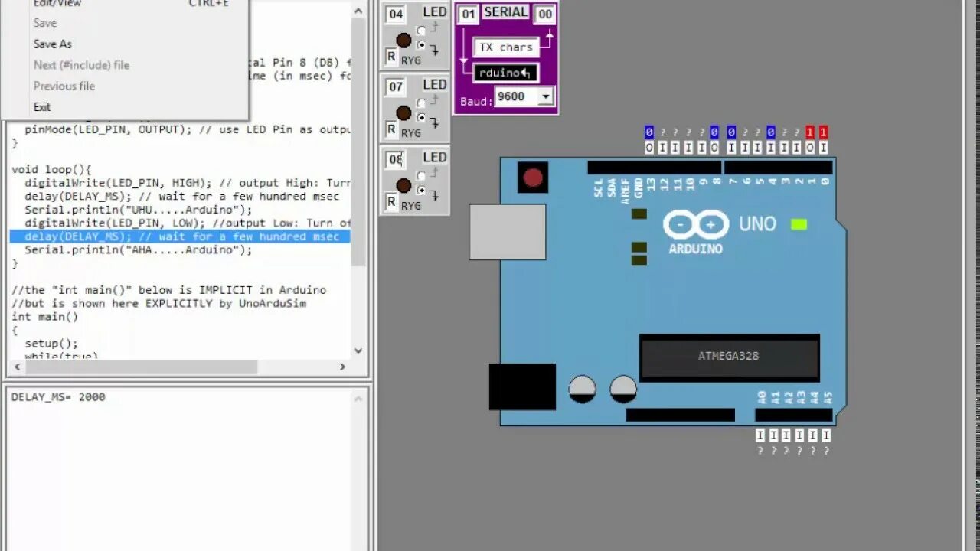Screen dimensions: 980x551
Task: Click the black power jack on the board
Action: (522, 386)
